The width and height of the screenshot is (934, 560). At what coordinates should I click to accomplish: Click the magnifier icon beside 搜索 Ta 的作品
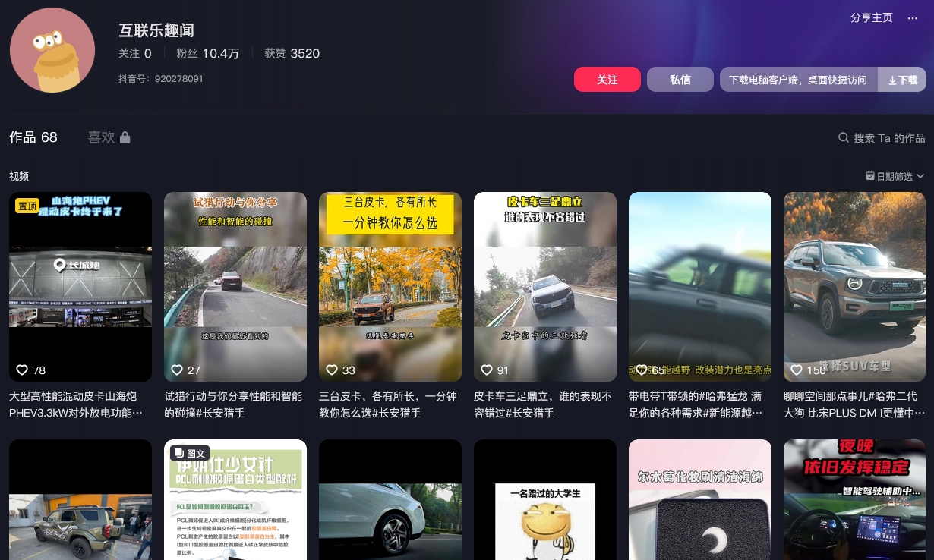(844, 137)
